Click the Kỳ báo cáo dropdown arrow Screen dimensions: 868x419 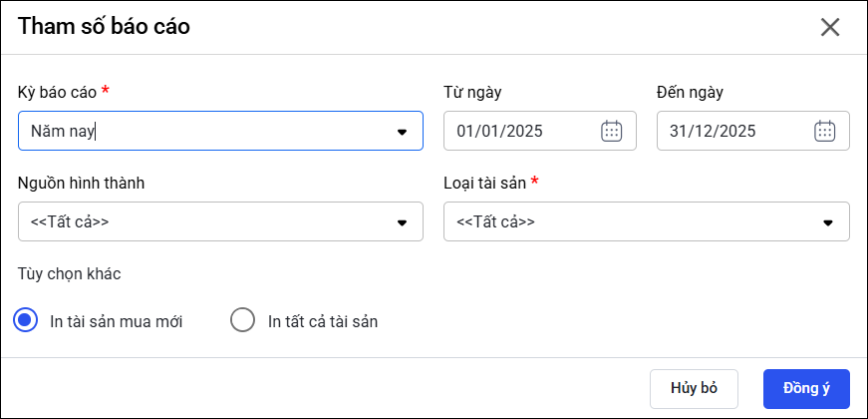(x=403, y=132)
